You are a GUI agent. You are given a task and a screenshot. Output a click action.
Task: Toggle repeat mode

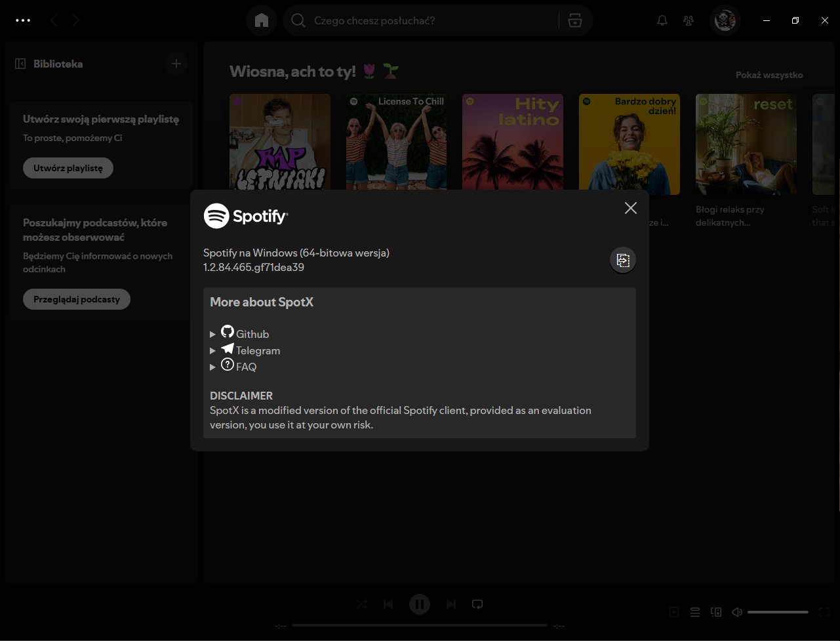point(477,604)
